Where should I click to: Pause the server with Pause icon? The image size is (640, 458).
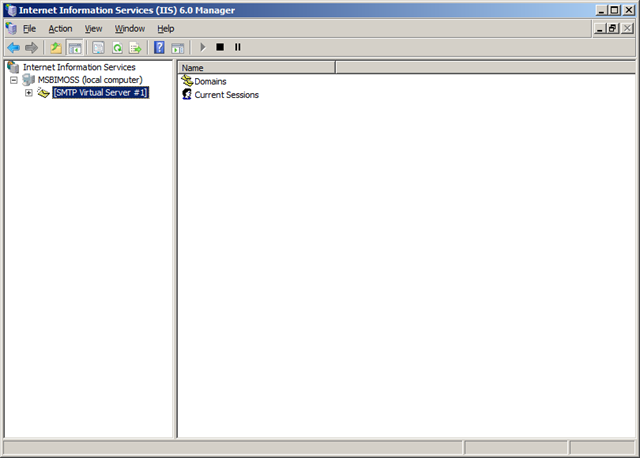pos(238,47)
